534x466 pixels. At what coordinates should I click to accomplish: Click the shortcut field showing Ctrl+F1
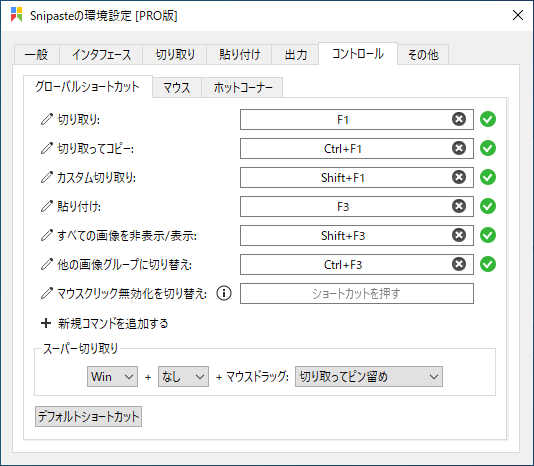357,149
